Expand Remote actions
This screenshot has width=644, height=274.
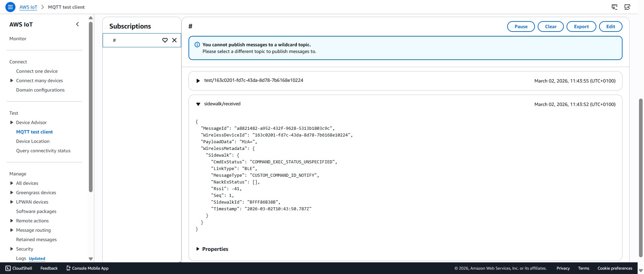(x=12, y=221)
